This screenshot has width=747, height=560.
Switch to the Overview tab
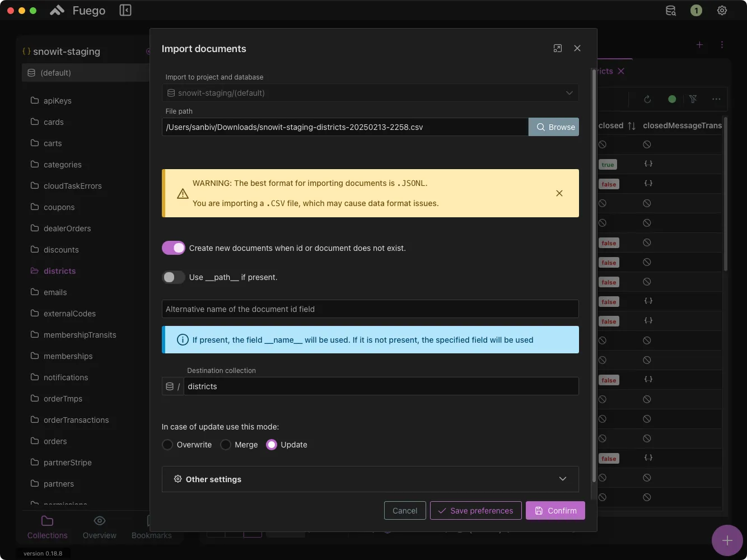click(100, 527)
